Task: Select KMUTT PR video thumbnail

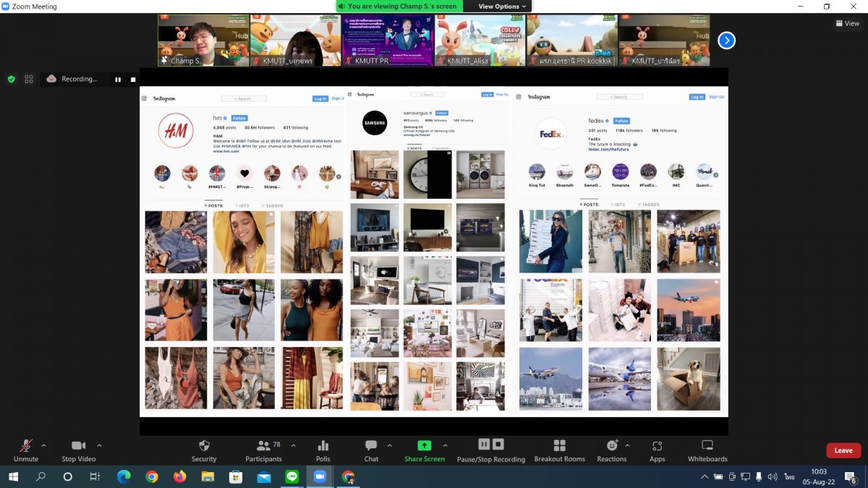Action: (387, 40)
